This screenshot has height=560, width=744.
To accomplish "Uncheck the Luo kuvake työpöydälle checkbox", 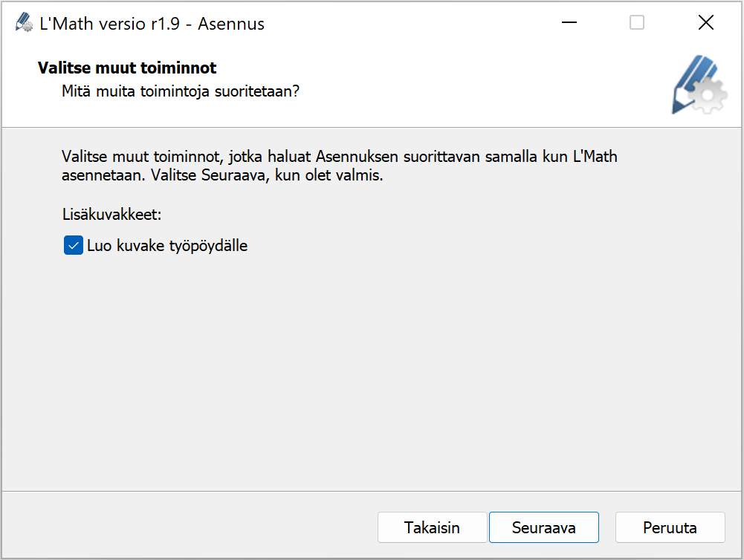I will pyautogui.click(x=73, y=245).
